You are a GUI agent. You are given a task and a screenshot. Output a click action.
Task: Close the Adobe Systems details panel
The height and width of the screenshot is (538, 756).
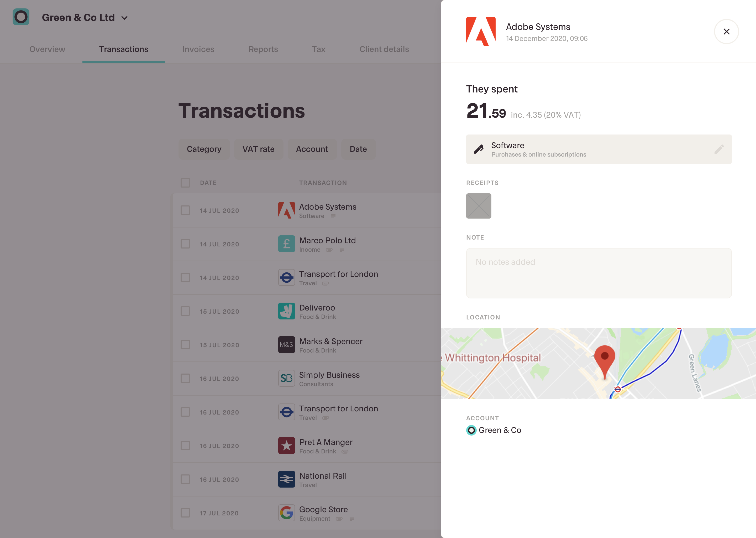pos(726,32)
